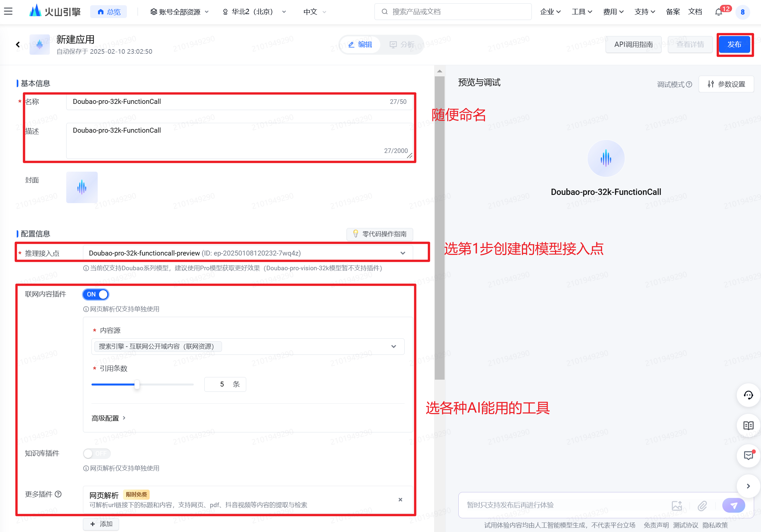This screenshot has width=761, height=532.
Task: Click the 网页解析 plugin card title
Action: [x=104, y=495]
